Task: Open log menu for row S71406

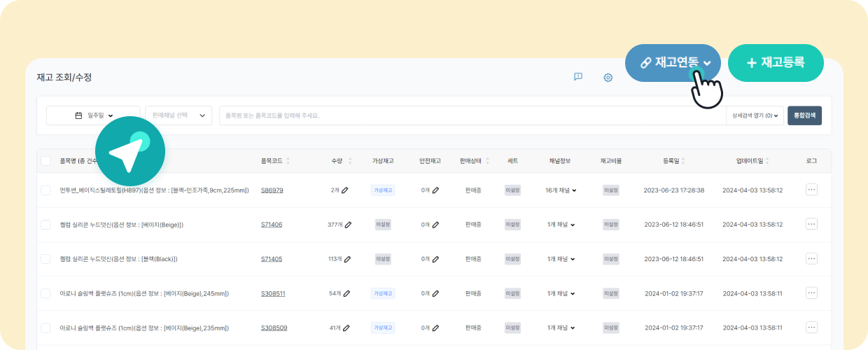Action: pos(811,224)
